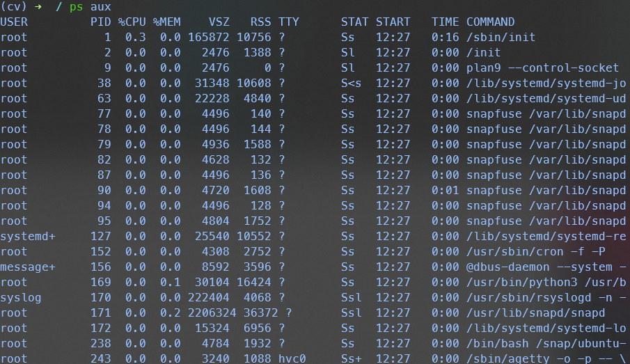Screen dimensions: 630x364
Task: Click the 0.2 %MEM value for PID 171
Action: [171, 312]
